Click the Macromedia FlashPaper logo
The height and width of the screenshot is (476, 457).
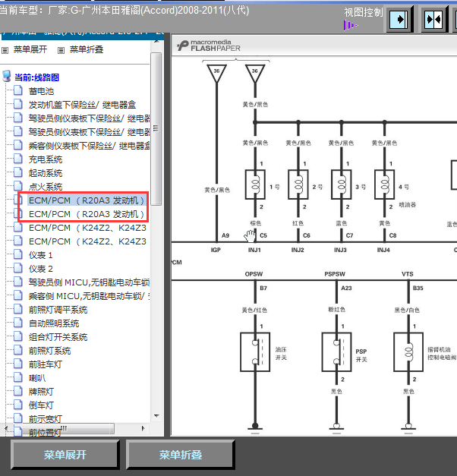click(209, 46)
